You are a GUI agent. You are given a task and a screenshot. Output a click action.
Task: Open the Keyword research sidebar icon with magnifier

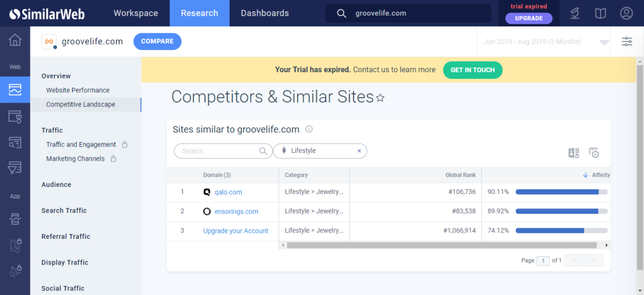[x=15, y=142]
